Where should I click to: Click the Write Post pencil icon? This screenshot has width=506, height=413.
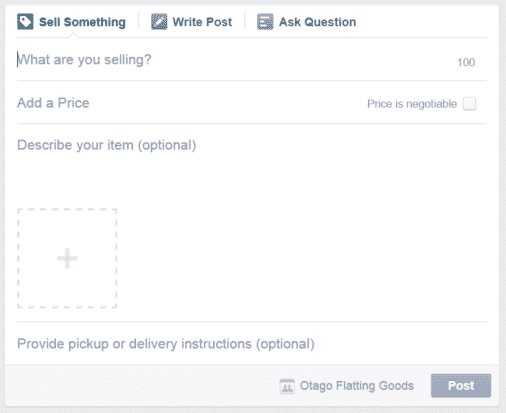[159, 22]
